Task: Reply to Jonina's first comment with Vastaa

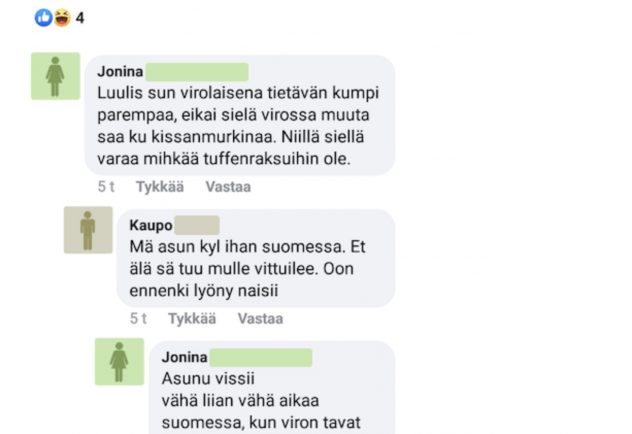Action: click(228, 187)
